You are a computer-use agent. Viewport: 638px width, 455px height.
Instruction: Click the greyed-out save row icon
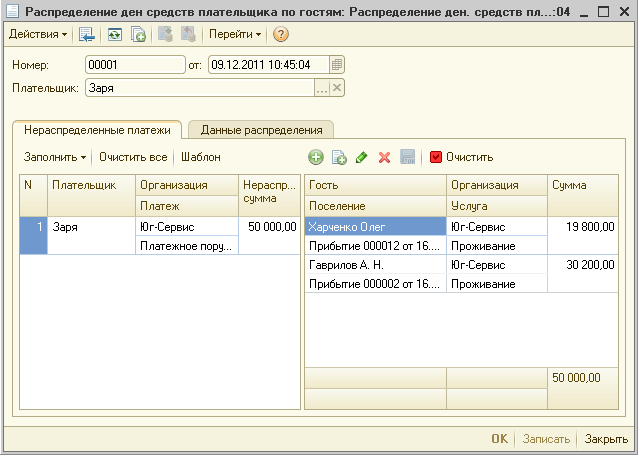[x=408, y=157]
